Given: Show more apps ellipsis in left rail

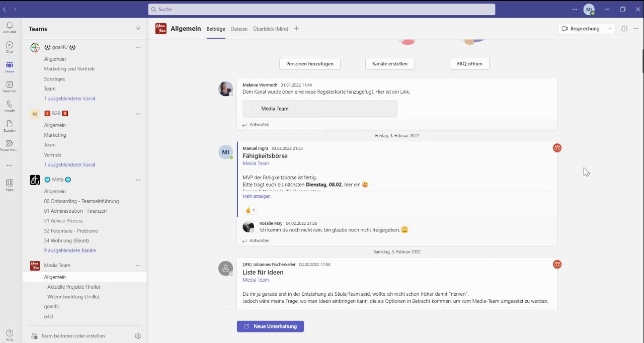Looking at the screenshot, I should (10, 165).
